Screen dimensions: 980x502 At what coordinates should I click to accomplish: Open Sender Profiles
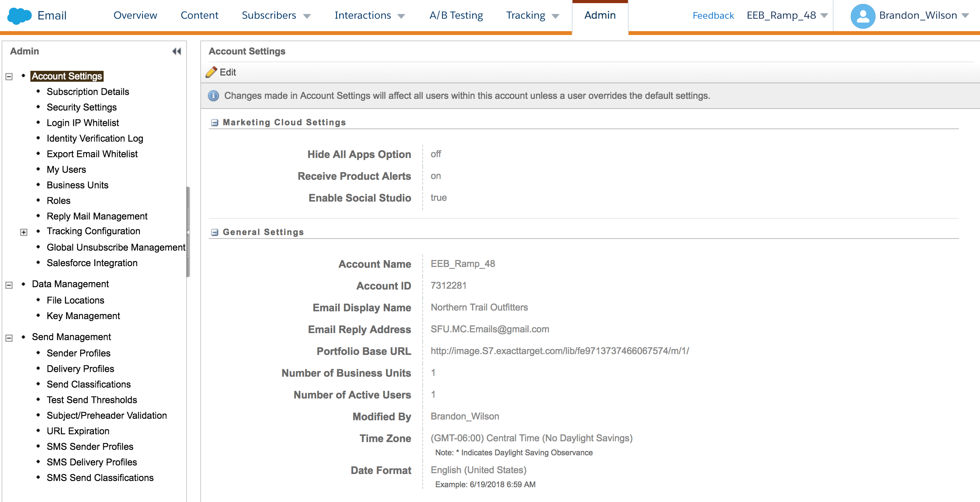(x=78, y=353)
